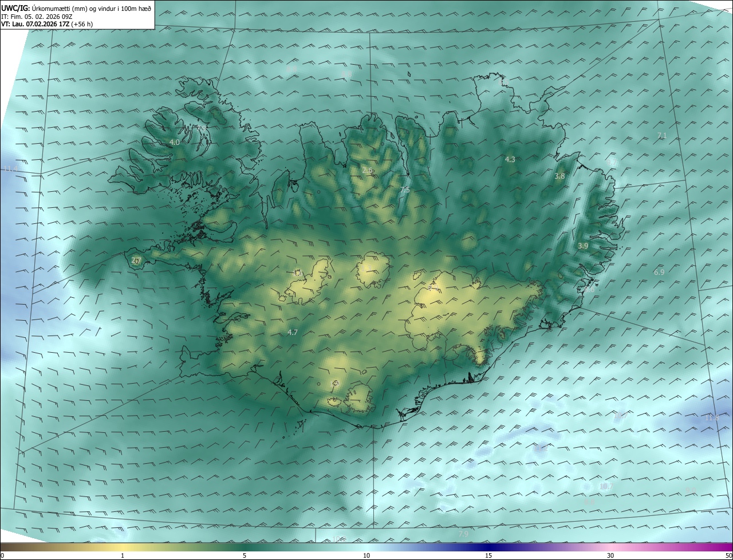Click the "VT: Lau. 07.02.2026 17Z" valid time
Screen dimensions: 733x560
pyautogui.click(x=36, y=23)
